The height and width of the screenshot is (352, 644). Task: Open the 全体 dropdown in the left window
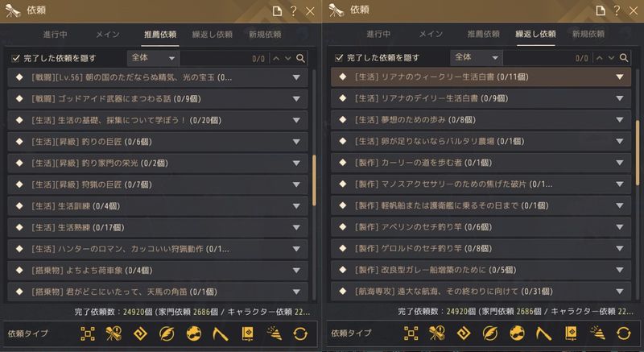pyautogui.click(x=152, y=59)
